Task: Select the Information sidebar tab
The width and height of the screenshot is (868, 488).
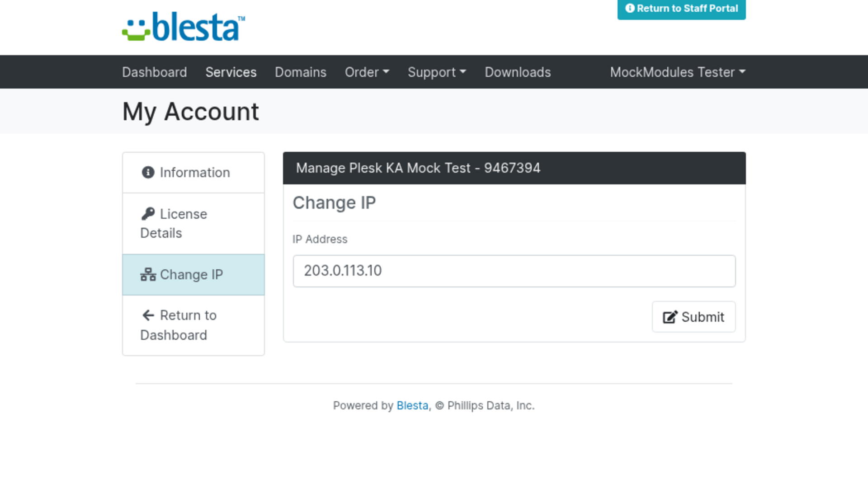Action: pos(193,173)
